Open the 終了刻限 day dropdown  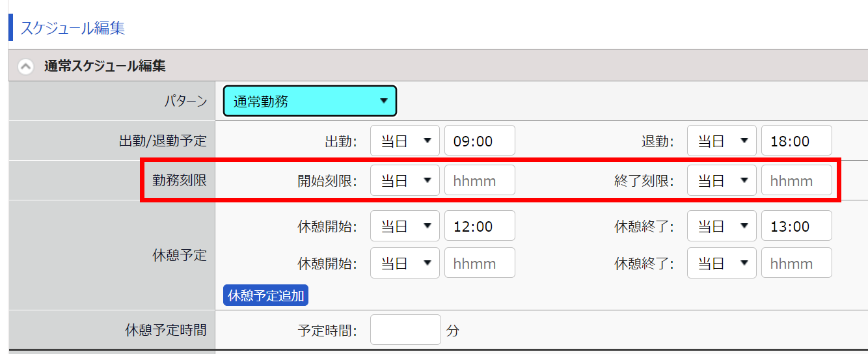click(722, 180)
